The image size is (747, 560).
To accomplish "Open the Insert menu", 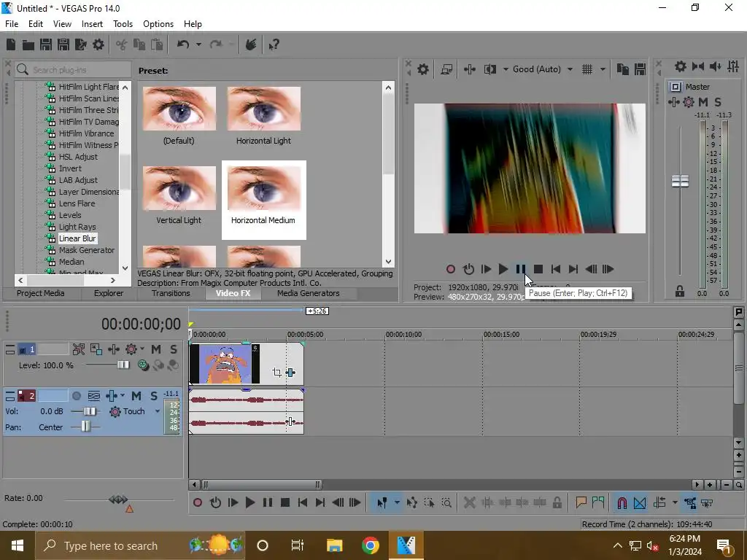I will pyautogui.click(x=92, y=24).
